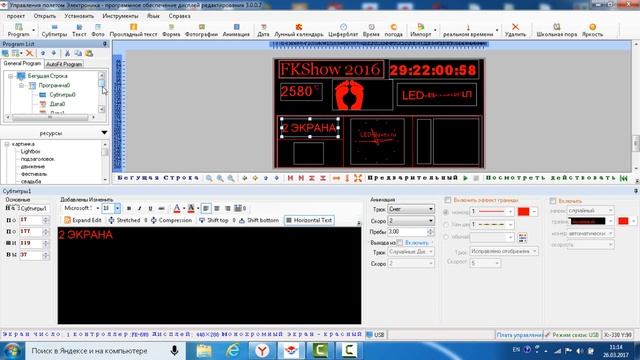Viewport: 640px width, 360px height.
Task: Open the animation speed dropdown showing 2
Action: coord(411,220)
